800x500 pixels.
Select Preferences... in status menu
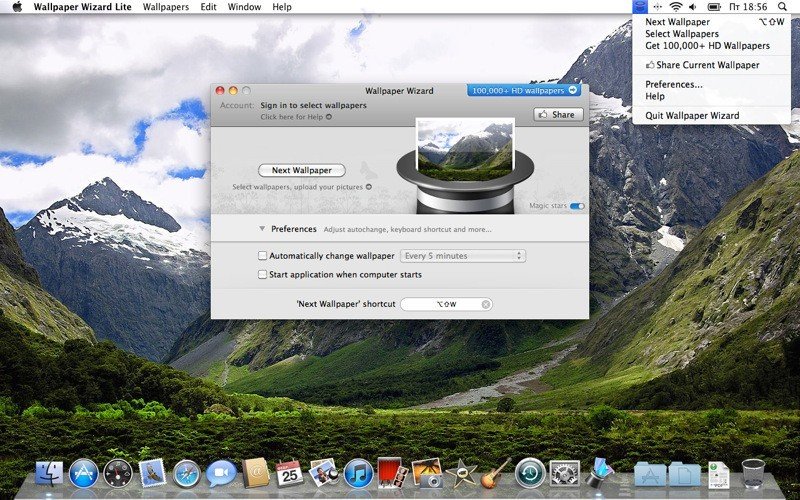pyautogui.click(x=711, y=84)
